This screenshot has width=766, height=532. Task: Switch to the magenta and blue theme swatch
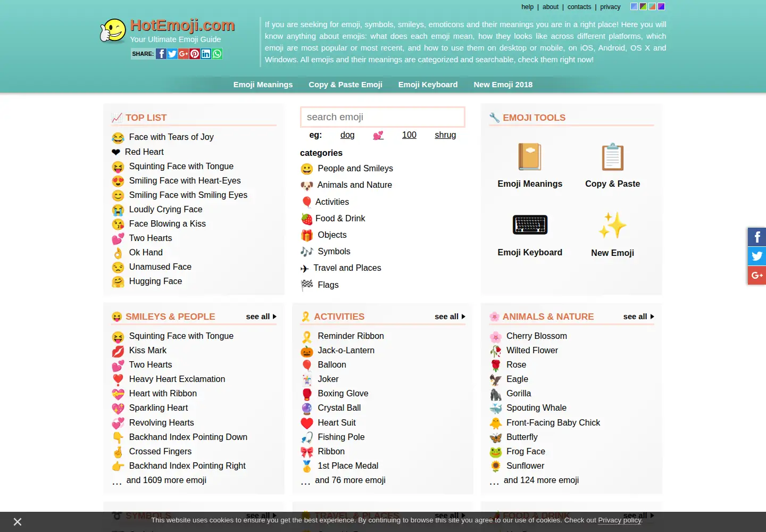coord(661,6)
